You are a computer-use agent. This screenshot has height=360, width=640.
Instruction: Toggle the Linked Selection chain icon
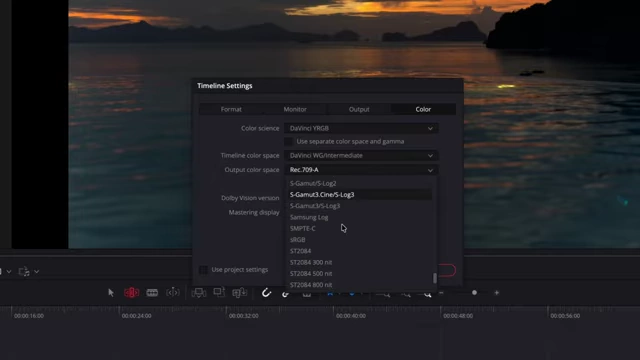pos(285,294)
